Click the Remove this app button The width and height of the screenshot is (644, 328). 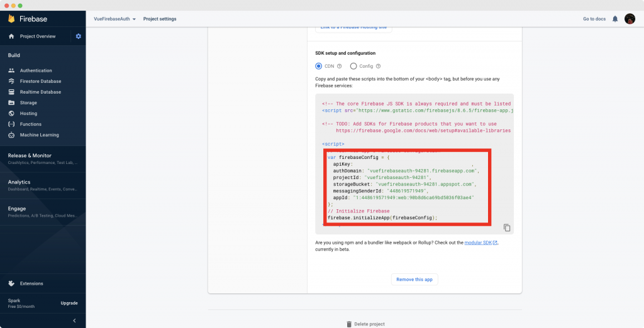point(414,280)
